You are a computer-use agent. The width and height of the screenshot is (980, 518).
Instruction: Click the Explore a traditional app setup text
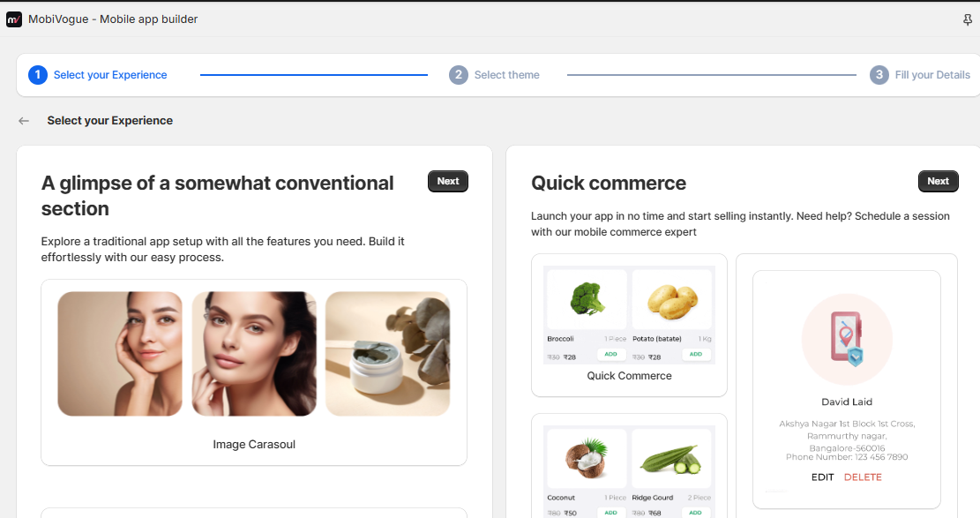223,250
